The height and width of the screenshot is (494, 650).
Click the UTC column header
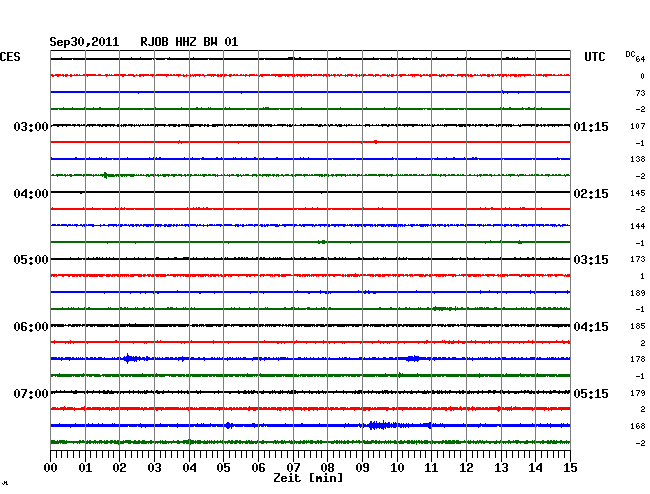tap(594, 57)
